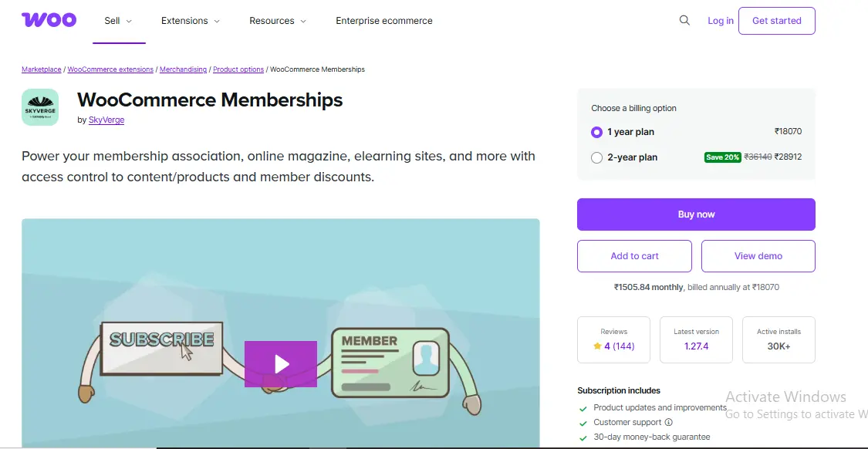868x449 pixels.
Task: Add WooCommerce Memberships to cart
Action: 634,255
